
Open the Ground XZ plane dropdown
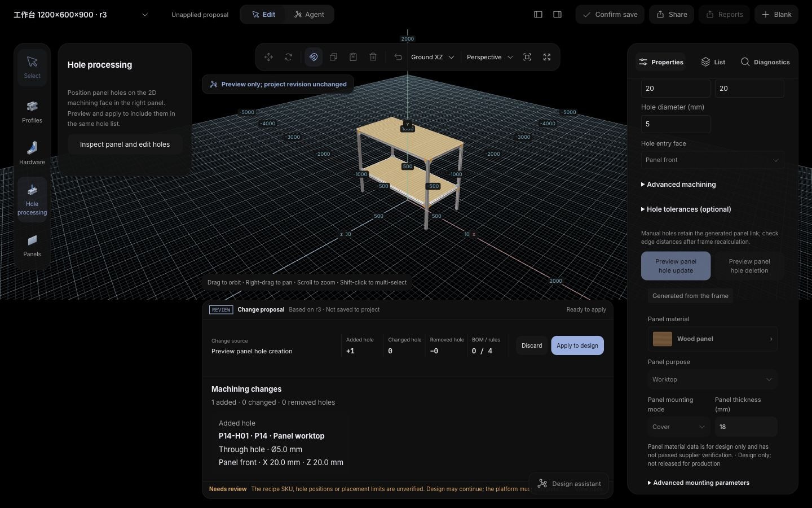click(x=433, y=57)
